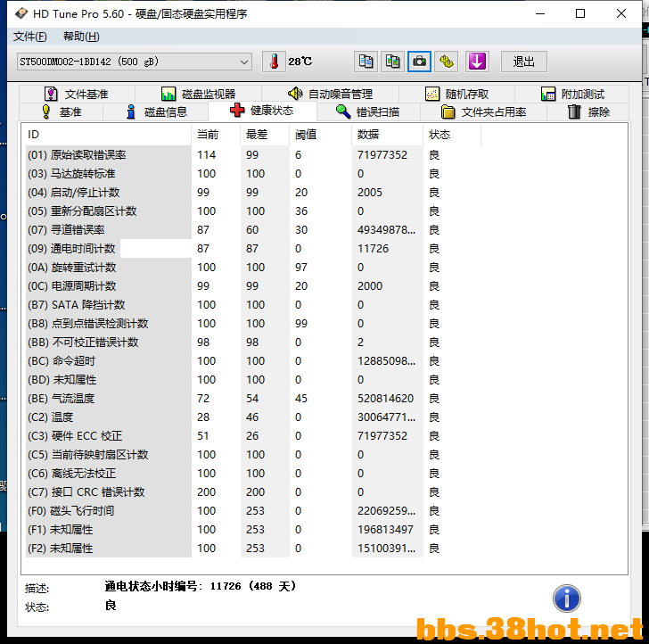
Task: Click the copy text to clipboard icon
Action: (x=366, y=62)
